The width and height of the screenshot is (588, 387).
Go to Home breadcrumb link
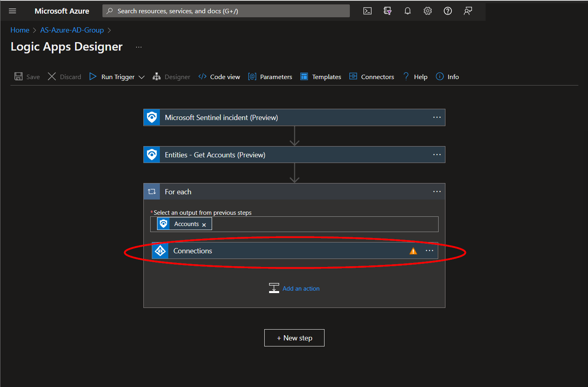(x=20, y=30)
